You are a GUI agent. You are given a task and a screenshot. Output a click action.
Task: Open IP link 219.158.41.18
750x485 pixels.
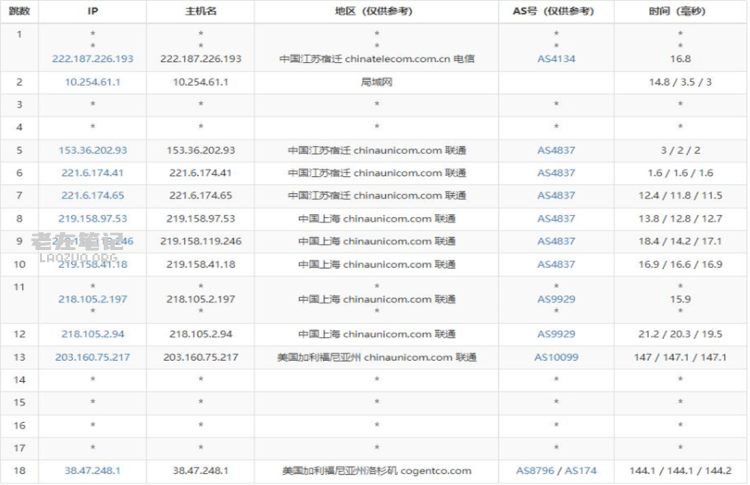[92, 264]
